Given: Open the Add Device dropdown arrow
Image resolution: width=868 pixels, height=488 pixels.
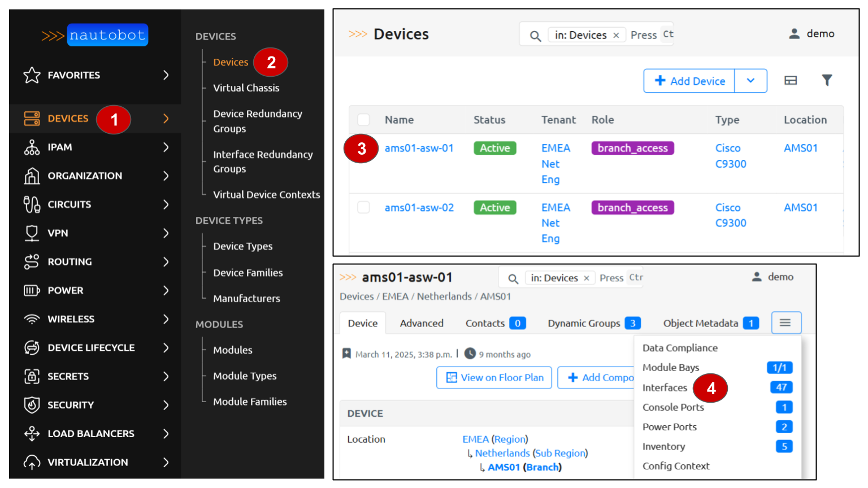Looking at the screenshot, I should coord(750,81).
